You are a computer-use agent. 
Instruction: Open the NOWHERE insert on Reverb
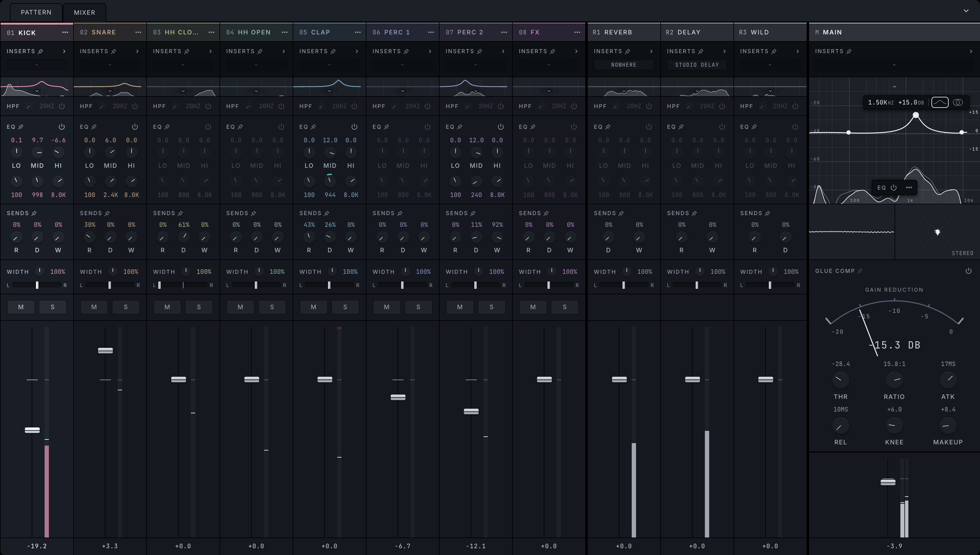click(624, 65)
